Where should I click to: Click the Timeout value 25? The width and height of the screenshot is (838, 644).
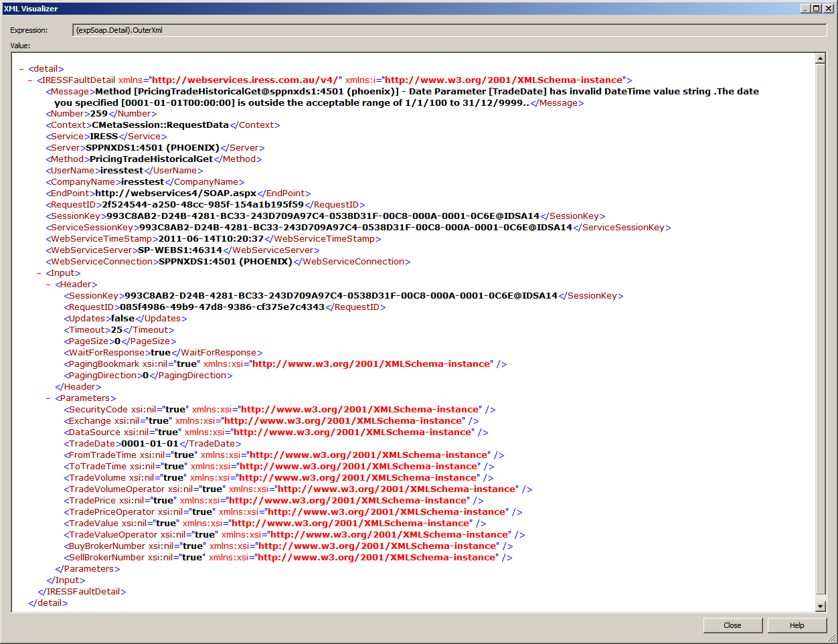(116, 330)
